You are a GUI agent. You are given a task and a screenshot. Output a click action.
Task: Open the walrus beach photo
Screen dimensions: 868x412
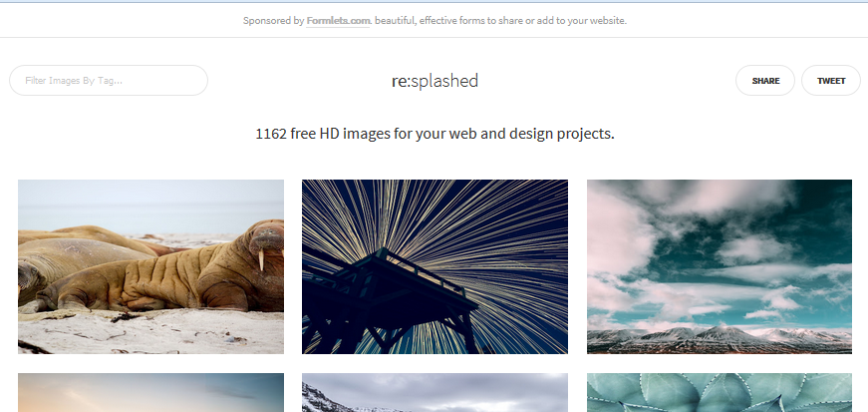(x=150, y=266)
